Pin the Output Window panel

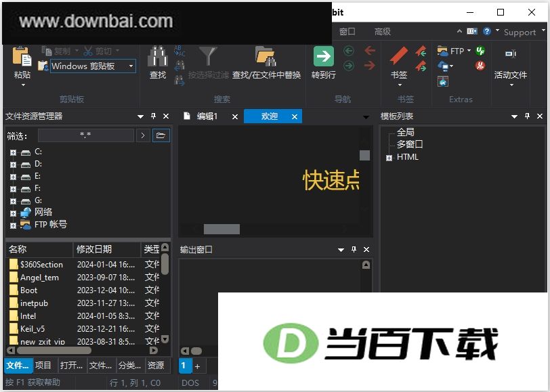tap(354, 249)
